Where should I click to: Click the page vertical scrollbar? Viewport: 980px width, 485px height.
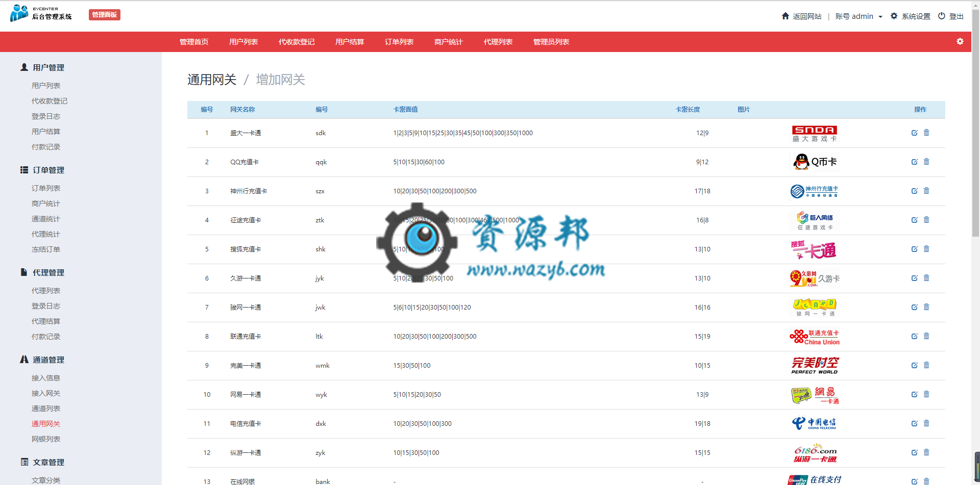coord(975,122)
